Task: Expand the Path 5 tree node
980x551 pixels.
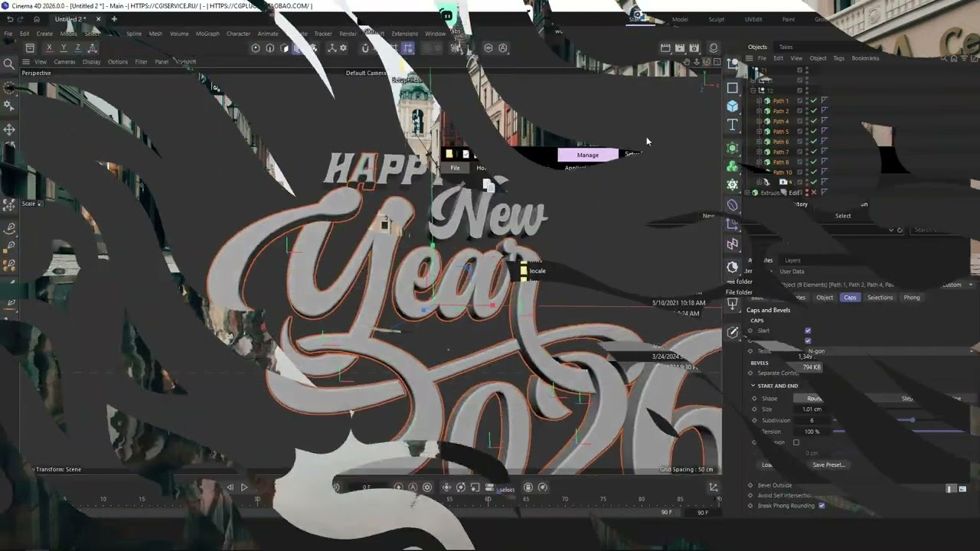Action: tap(759, 132)
